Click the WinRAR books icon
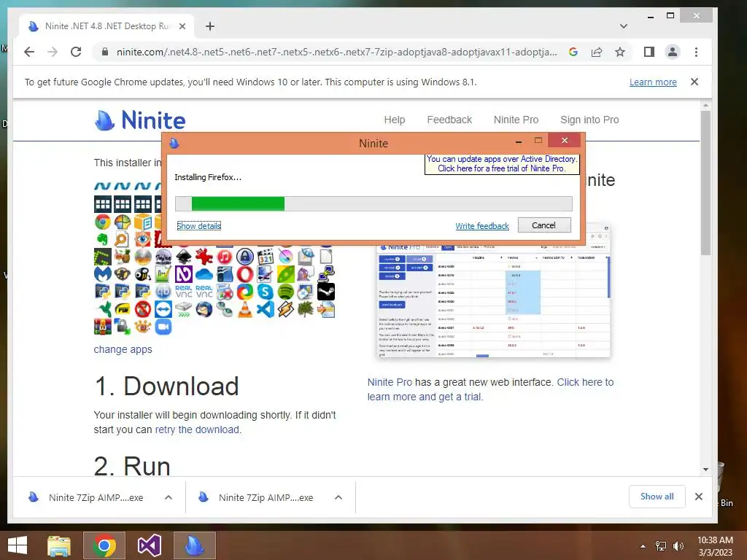Screen dimensions: 747x560 pyautogui.click(x=103, y=326)
